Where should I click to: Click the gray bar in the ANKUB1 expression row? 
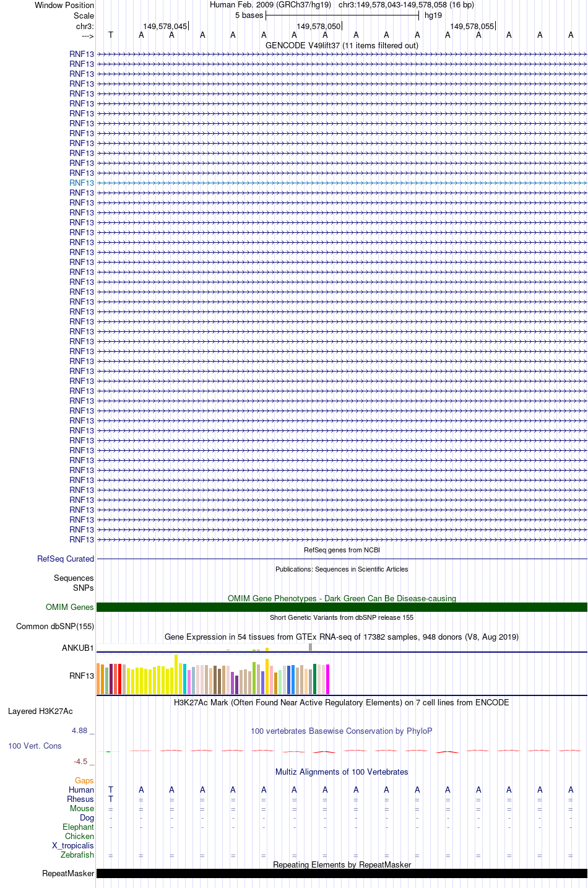[311, 647]
